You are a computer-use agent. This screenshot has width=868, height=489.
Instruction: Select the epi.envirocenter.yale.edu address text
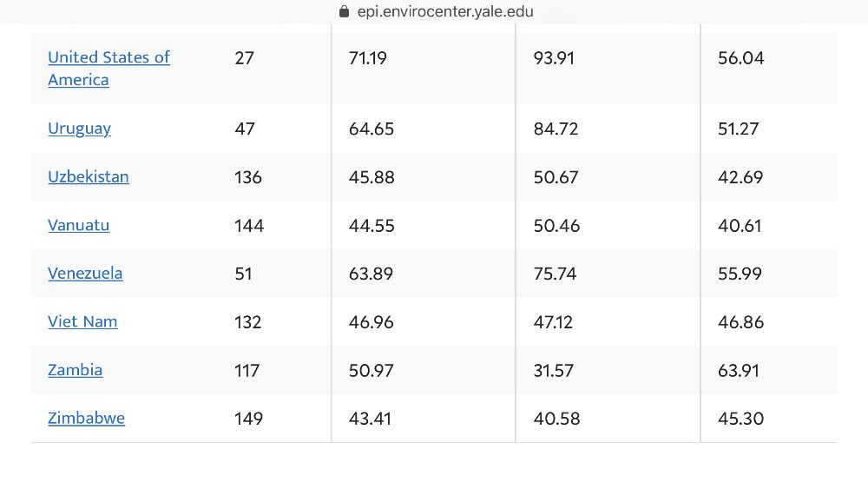point(445,11)
